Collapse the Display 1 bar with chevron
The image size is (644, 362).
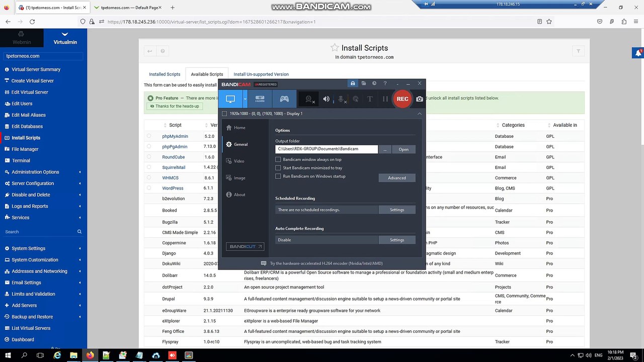click(419, 114)
